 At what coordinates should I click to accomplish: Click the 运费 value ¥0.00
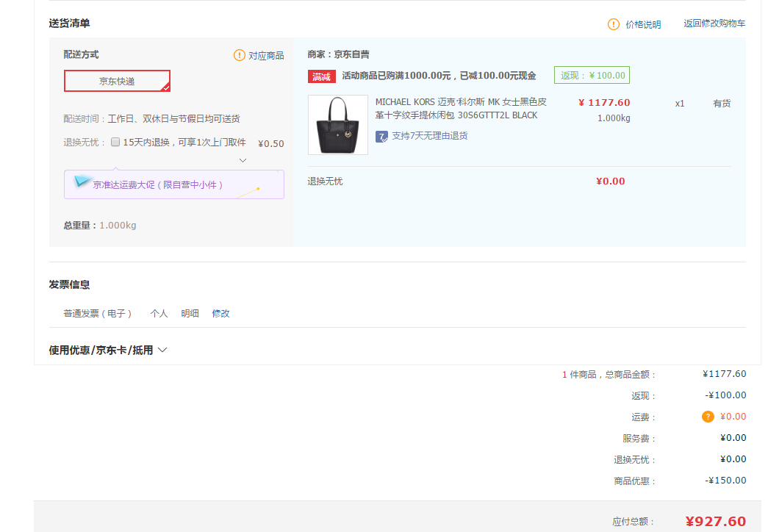pyautogui.click(x=733, y=417)
